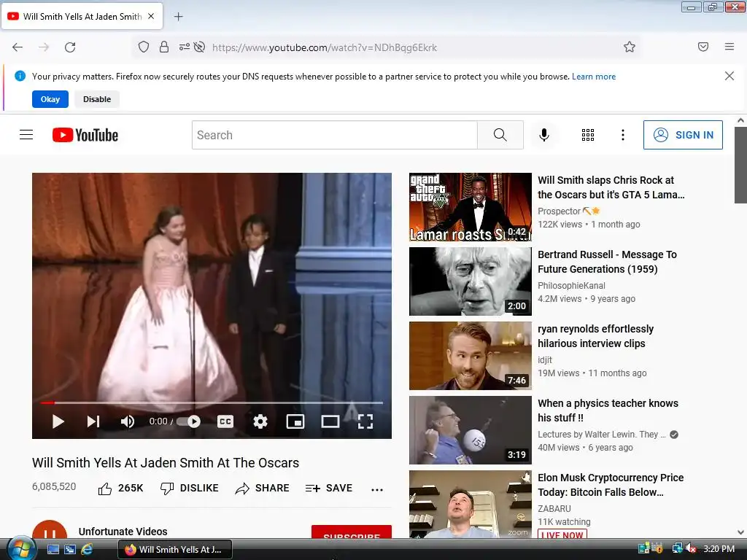The width and height of the screenshot is (747, 560).
Task: Reload the current page
Action: click(x=70, y=47)
